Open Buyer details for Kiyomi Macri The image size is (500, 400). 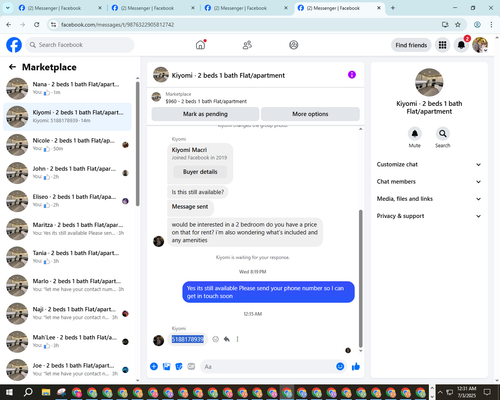coord(200,172)
